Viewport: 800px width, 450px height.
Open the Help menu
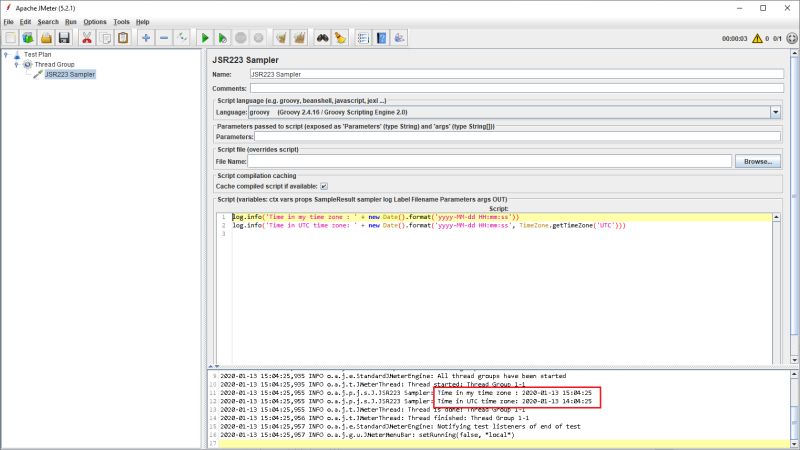click(142, 22)
